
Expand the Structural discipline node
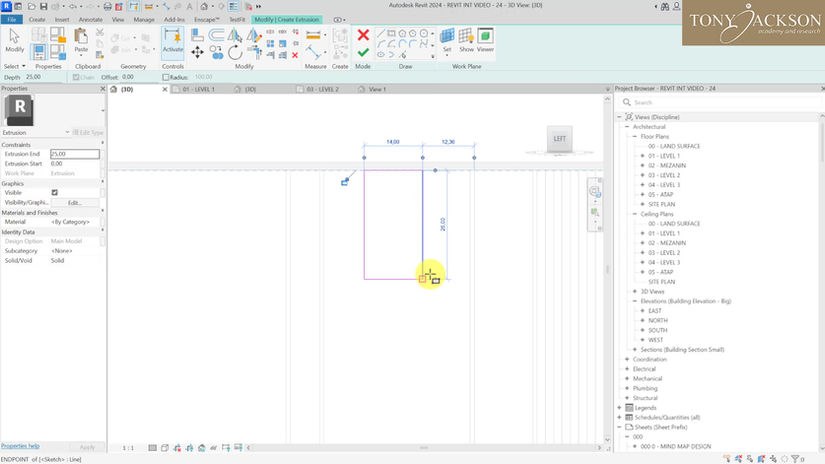pos(627,398)
